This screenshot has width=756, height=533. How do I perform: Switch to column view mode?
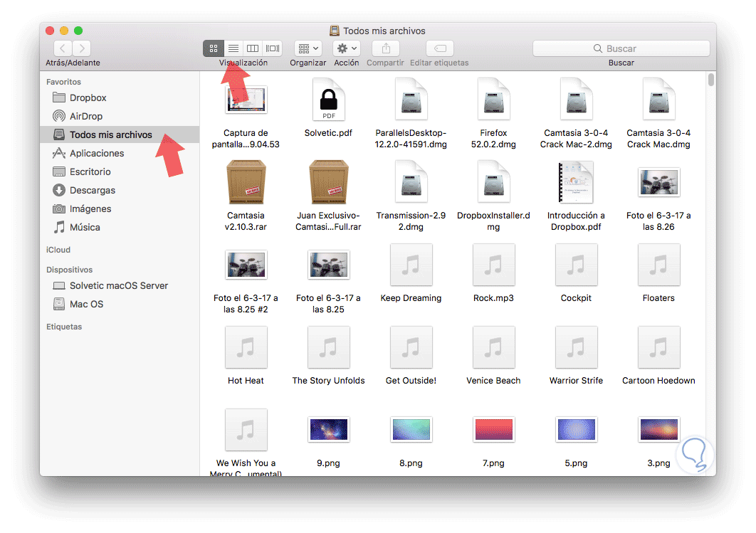click(253, 48)
